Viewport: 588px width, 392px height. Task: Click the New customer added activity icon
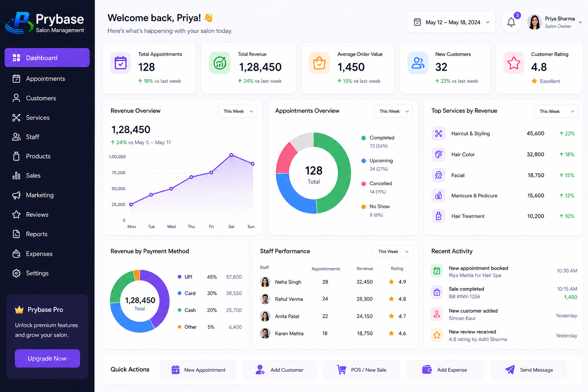coord(437,314)
